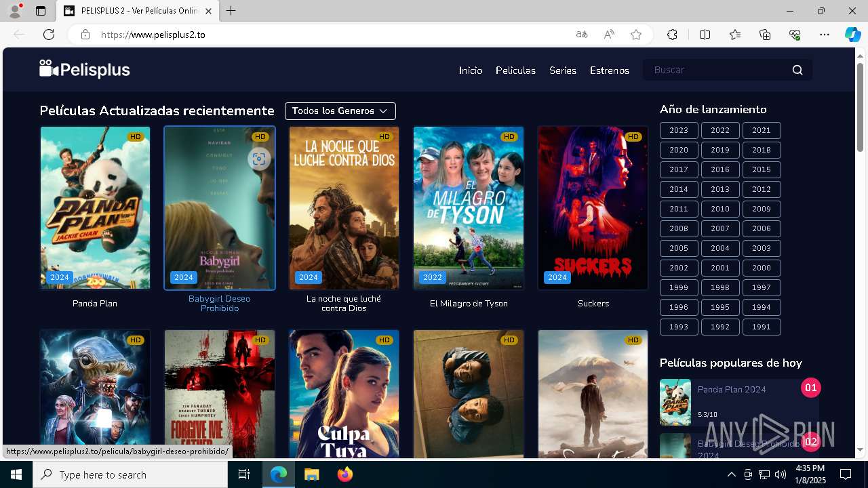This screenshot has height=488, width=868.
Task: Open favorites list
Action: (735, 35)
